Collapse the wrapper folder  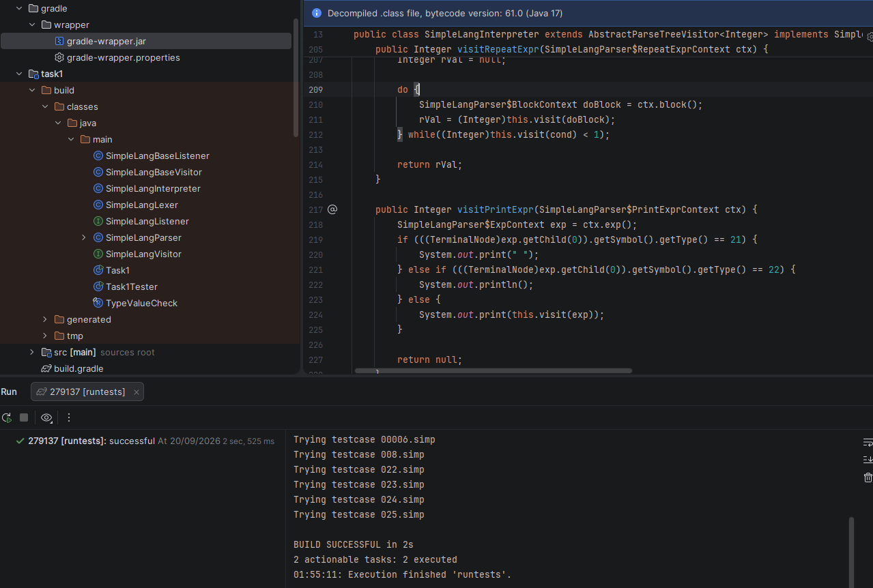[x=32, y=25]
